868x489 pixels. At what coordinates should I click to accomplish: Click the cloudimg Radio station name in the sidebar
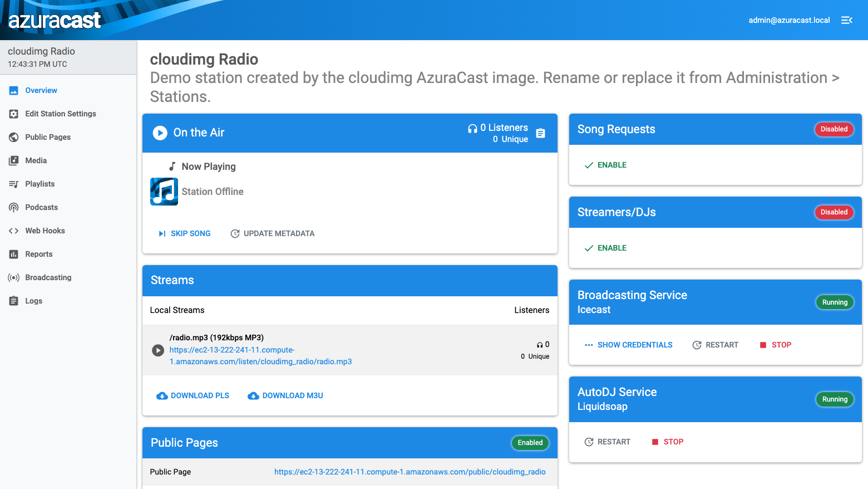(x=41, y=51)
